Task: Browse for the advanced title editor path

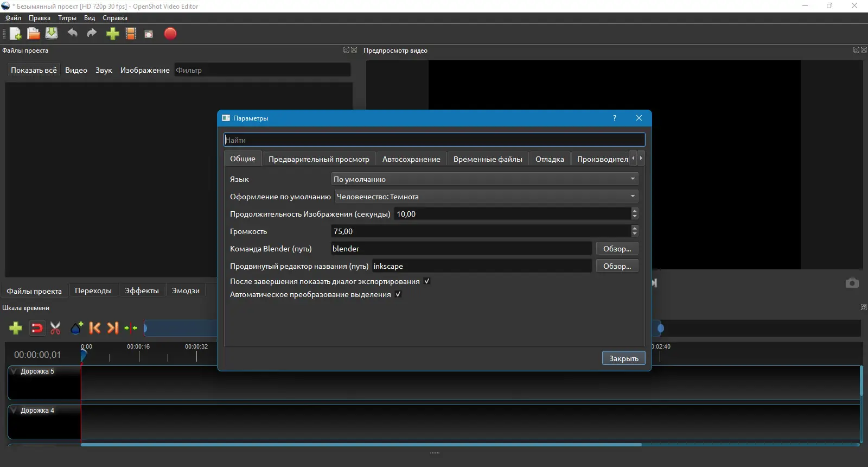Action: pos(617,266)
